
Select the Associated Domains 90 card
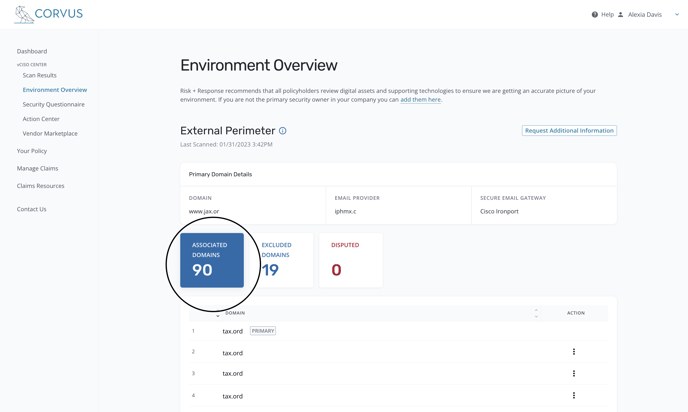coord(212,261)
